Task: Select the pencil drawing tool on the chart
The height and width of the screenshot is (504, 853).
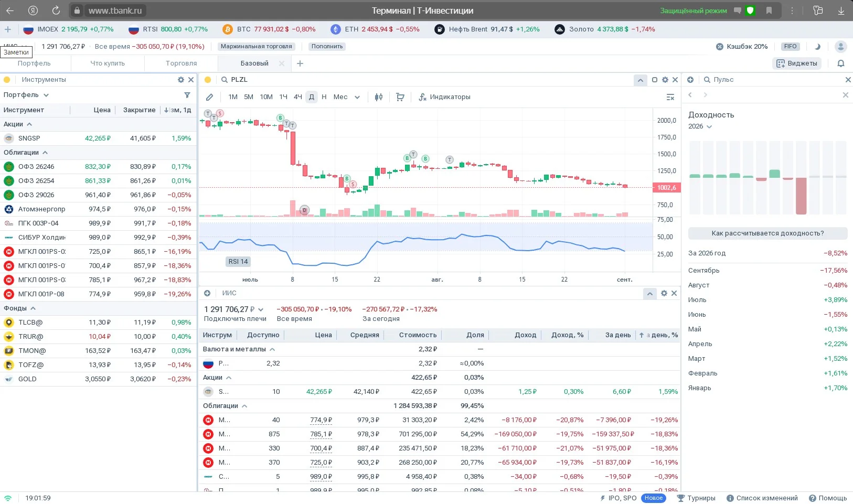Action: 209,97
